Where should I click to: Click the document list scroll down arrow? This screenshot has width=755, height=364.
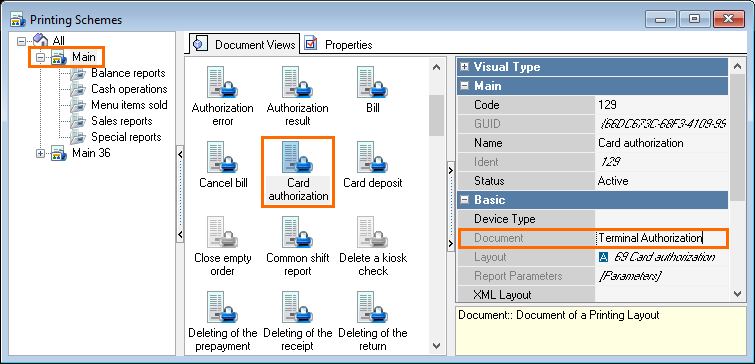tap(436, 346)
